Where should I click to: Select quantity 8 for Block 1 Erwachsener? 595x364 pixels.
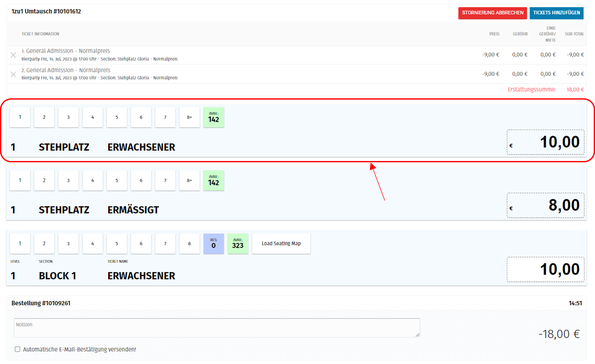(x=189, y=244)
